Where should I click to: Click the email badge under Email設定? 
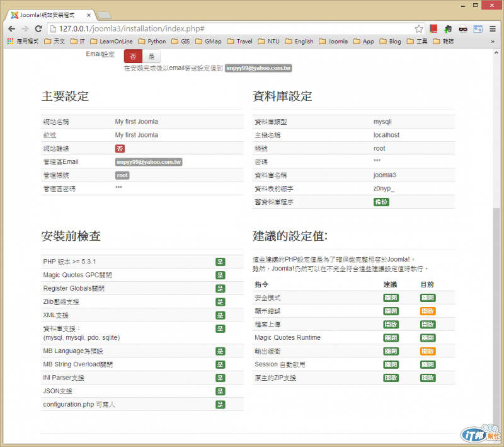[258, 68]
